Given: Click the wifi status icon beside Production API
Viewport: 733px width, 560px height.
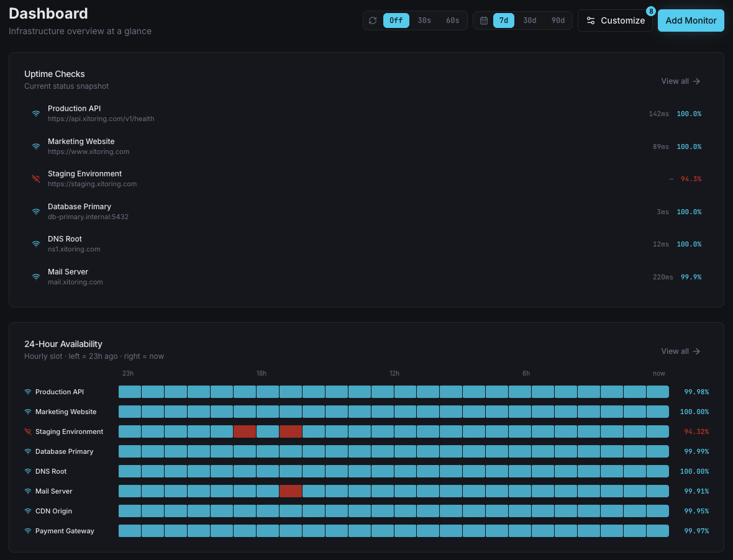Looking at the screenshot, I should (35, 114).
